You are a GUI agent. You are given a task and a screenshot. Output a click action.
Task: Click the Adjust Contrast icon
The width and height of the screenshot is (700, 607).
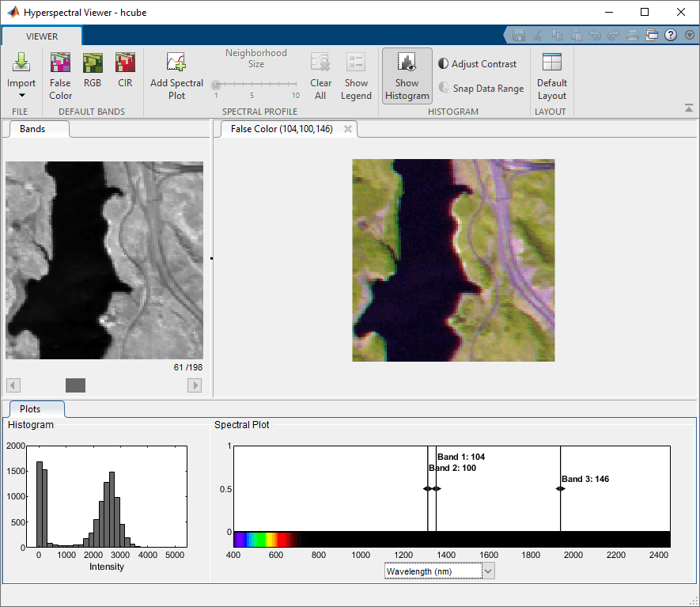tap(443, 64)
